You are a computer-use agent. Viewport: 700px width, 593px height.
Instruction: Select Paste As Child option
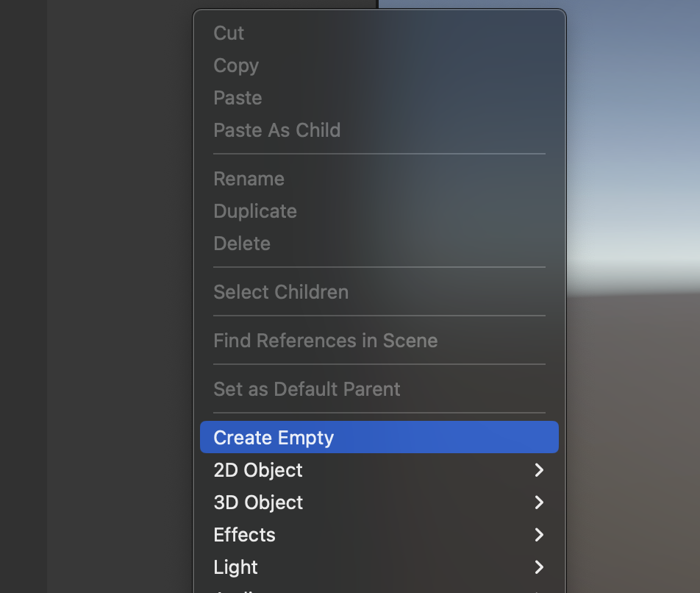click(x=277, y=130)
